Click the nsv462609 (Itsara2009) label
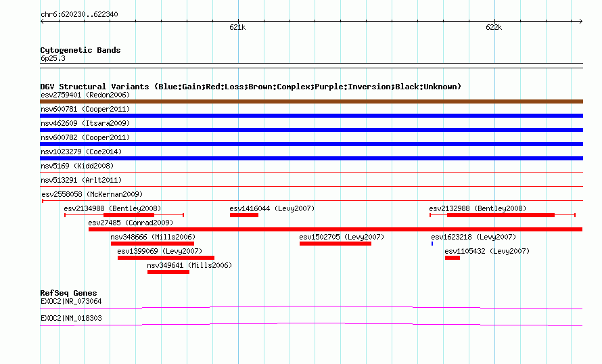The height and width of the screenshot is (364, 602). coord(85,123)
